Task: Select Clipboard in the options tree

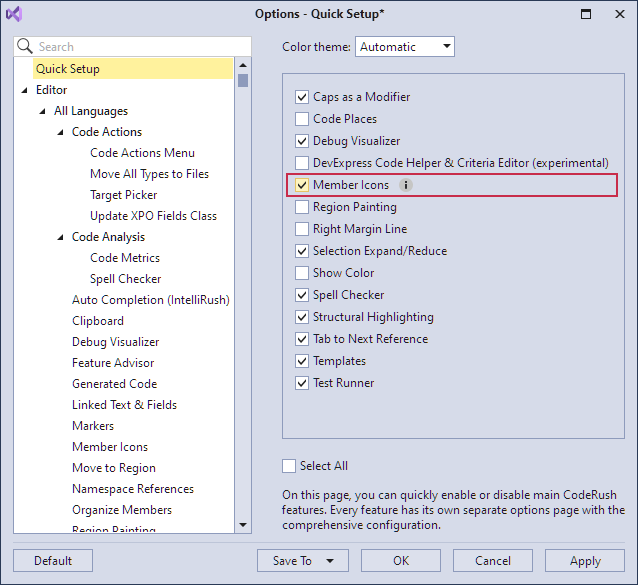Action: (x=98, y=321)
